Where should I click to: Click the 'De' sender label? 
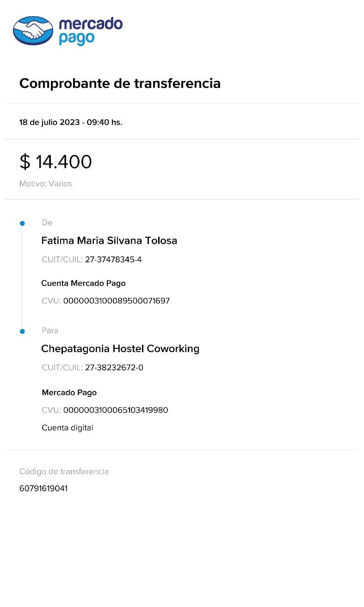click(x=47, y=223)
